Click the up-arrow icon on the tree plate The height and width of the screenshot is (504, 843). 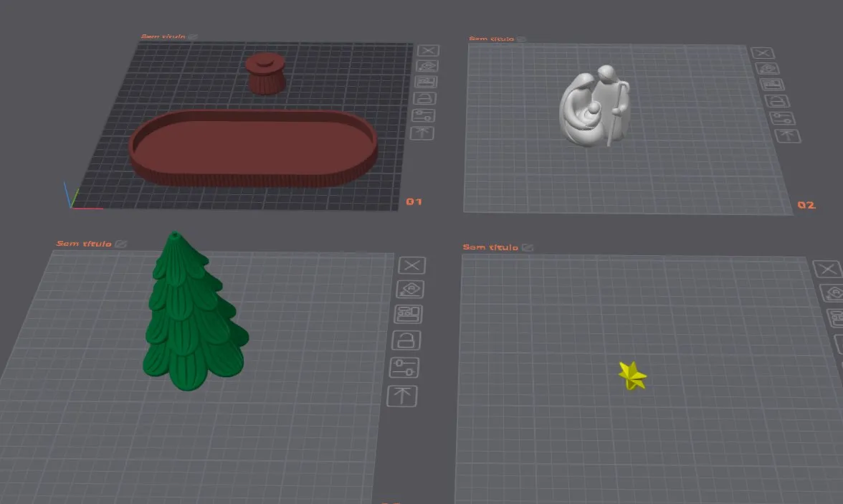click(x=401, y=396)
